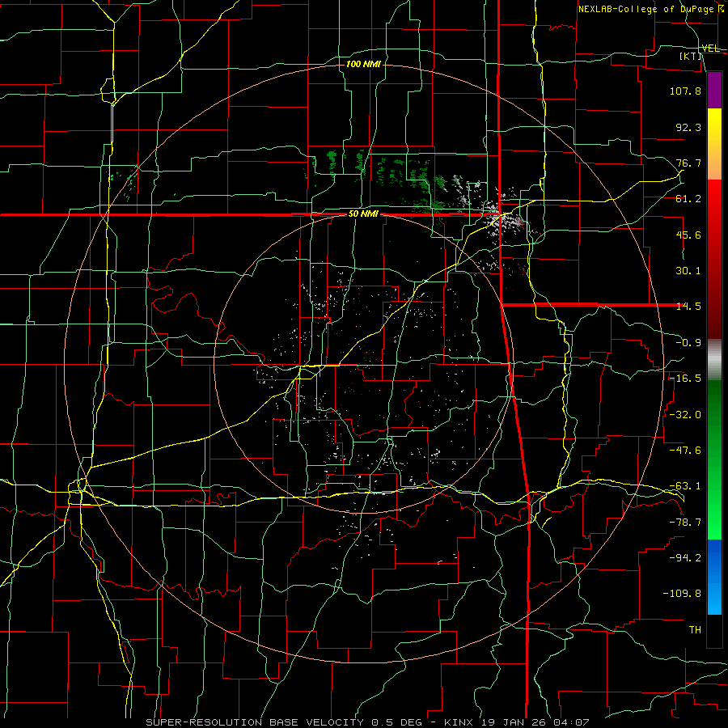
Task: Select the 30.1 velocity scale value
Action: (688, 271)
